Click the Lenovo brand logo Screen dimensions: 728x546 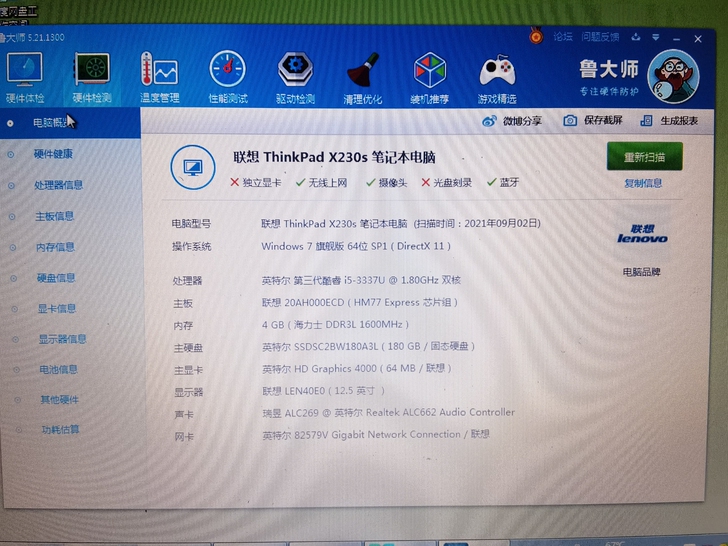tap(642, 234)
